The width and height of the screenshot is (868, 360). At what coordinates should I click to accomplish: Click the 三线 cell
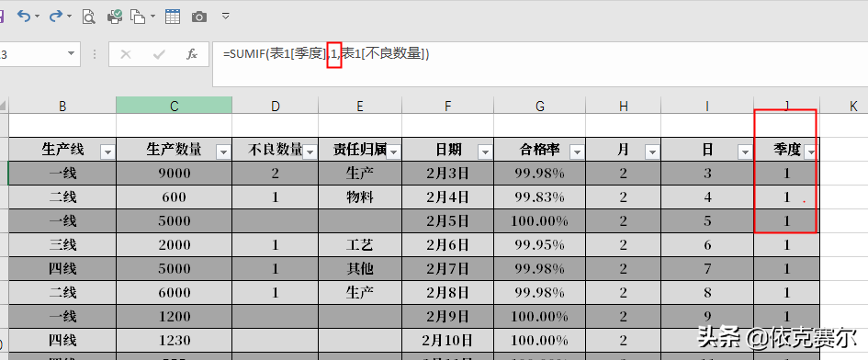(x=62, y=245)
